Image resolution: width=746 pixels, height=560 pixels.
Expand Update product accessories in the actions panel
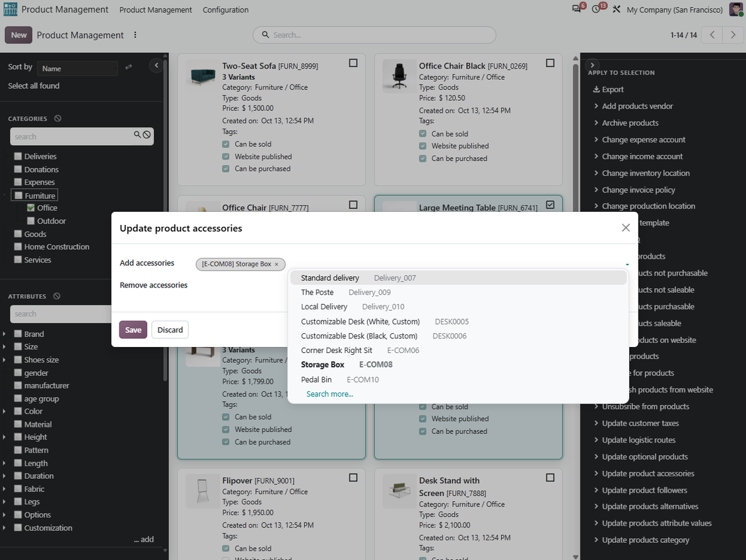[x=644, y=474]
